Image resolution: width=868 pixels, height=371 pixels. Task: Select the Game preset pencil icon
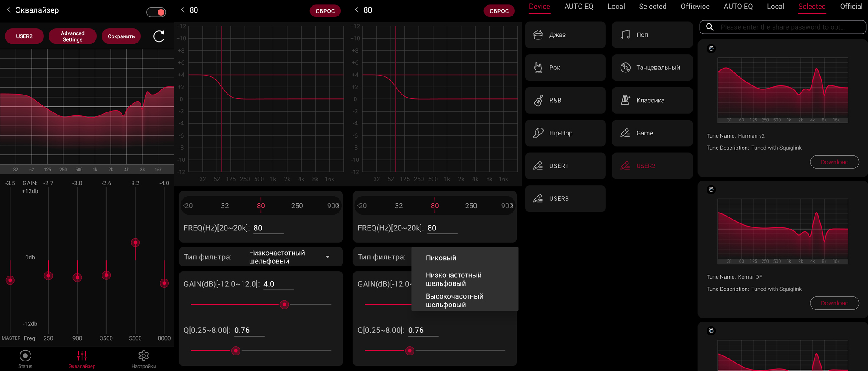click(625, 133)
